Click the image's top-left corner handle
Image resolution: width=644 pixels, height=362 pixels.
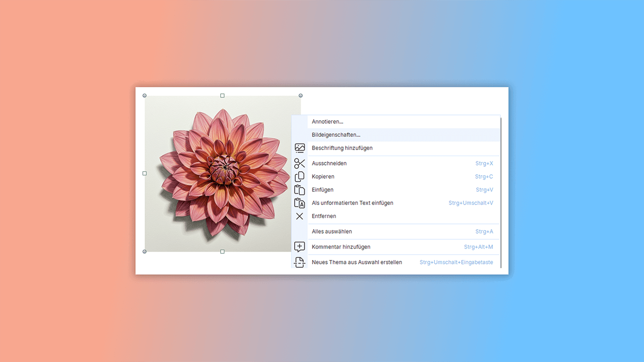coord(145,96)
